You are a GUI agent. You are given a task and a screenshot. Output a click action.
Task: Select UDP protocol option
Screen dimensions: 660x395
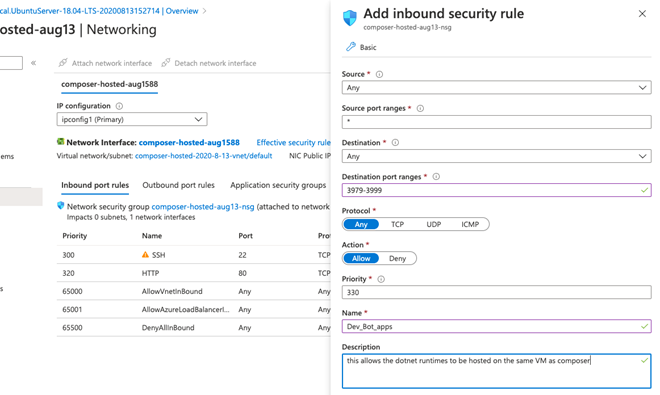pos(434,224)
